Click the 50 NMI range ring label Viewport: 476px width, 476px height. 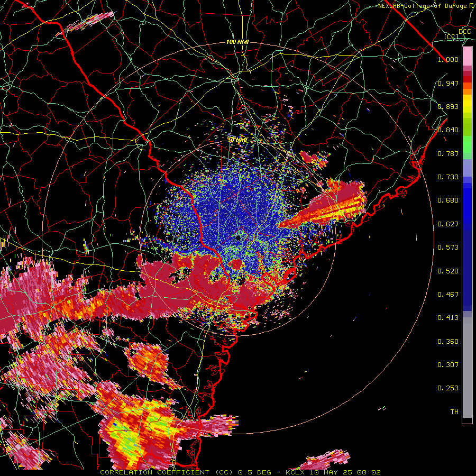238,140
